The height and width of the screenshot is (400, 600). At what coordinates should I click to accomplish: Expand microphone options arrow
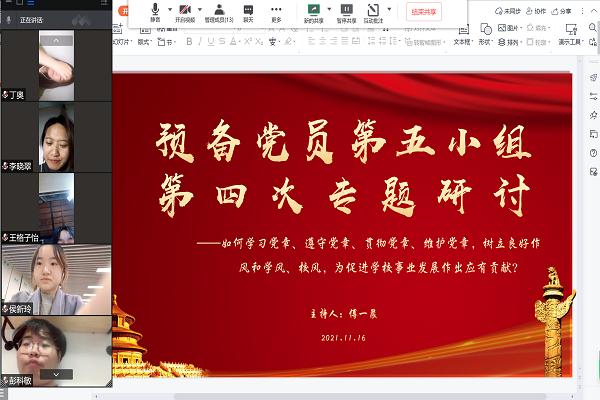coord(167,9)
